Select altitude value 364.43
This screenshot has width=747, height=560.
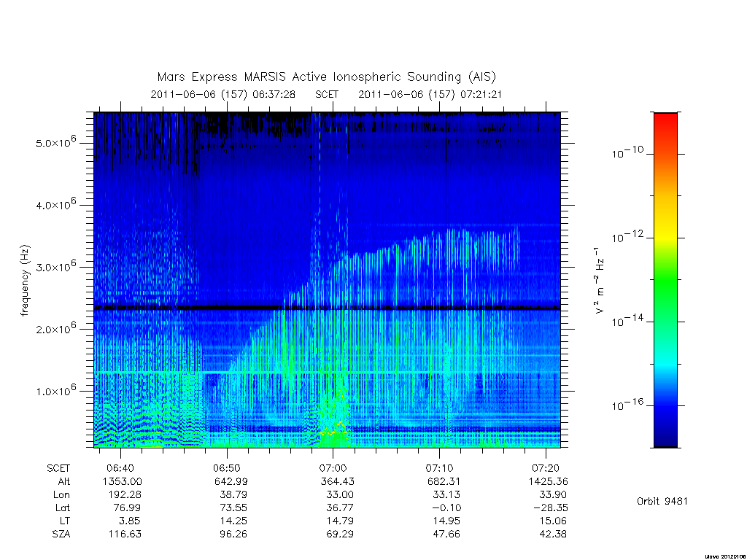337,481
